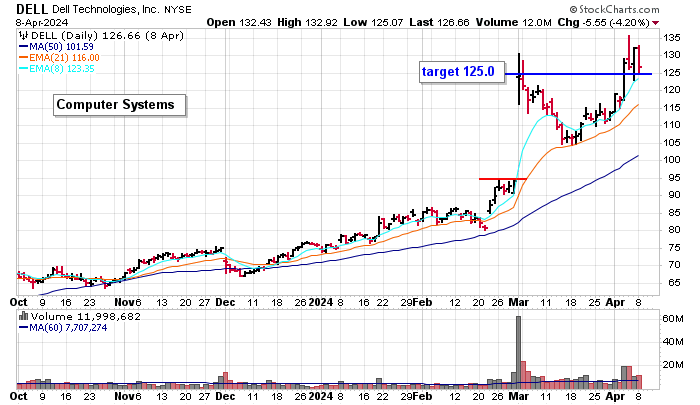Click the Volume 12.0M header value
700x405 pixels.
(513, 22)
